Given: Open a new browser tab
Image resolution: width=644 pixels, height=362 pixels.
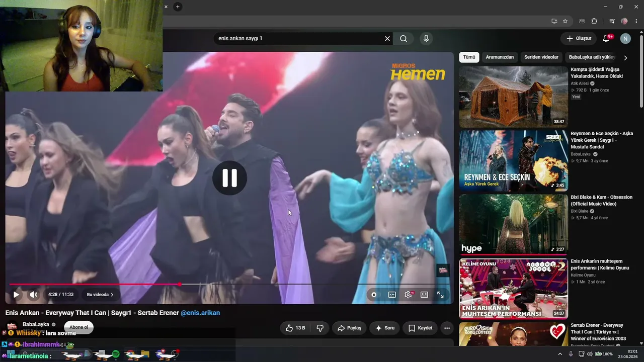Looking at the screenshot, I should (x=178, y=7).
